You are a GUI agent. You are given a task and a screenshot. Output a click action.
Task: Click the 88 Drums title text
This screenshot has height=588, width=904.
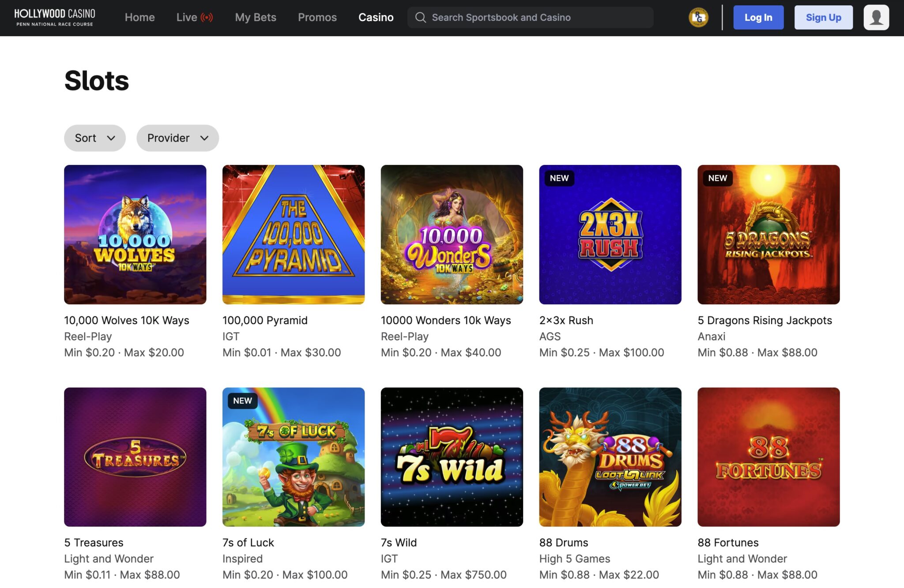click(564, 543)
